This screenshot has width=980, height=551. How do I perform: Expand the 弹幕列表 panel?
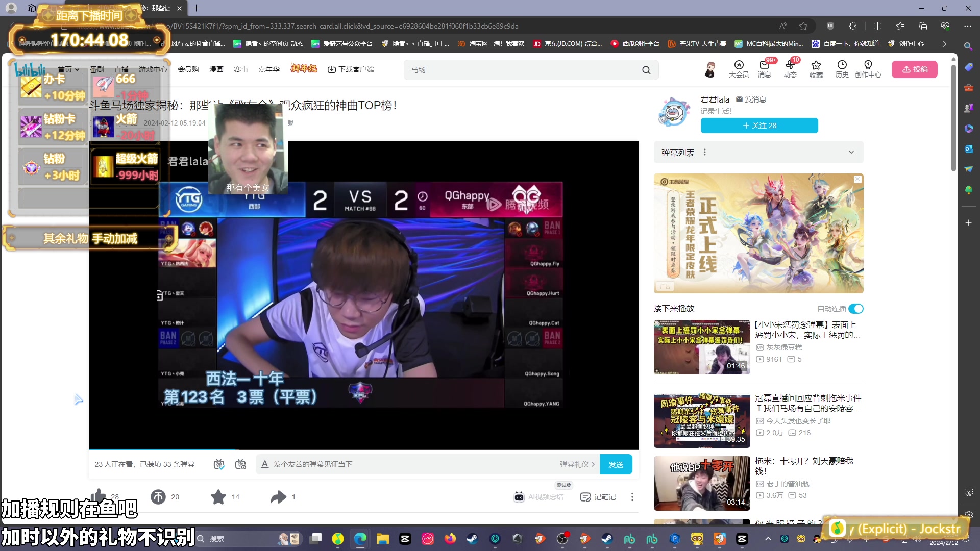pyautogui.click(x=851, y=153)
